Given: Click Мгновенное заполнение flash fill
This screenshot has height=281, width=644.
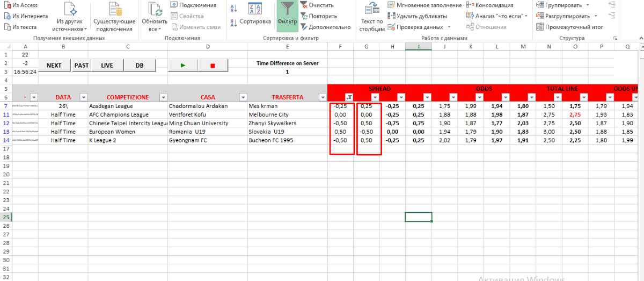Looking at the screenshot, I should [x=423, y=5].
